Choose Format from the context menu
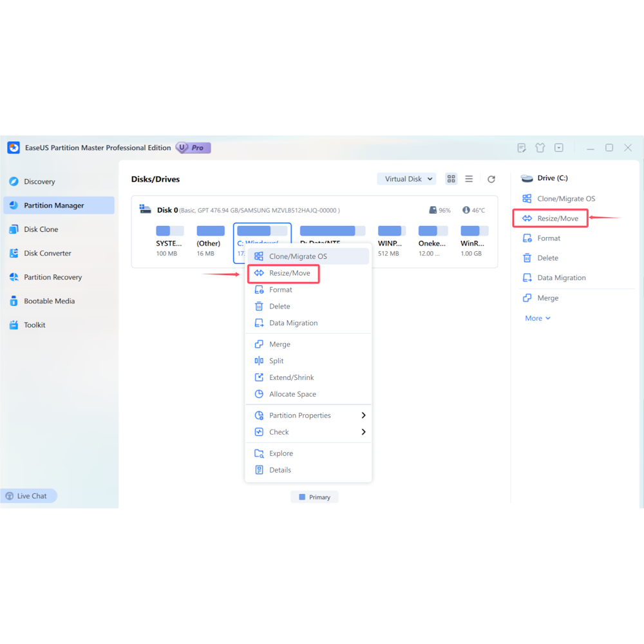The height and width of the screenshot is (644, 644). 281,290
